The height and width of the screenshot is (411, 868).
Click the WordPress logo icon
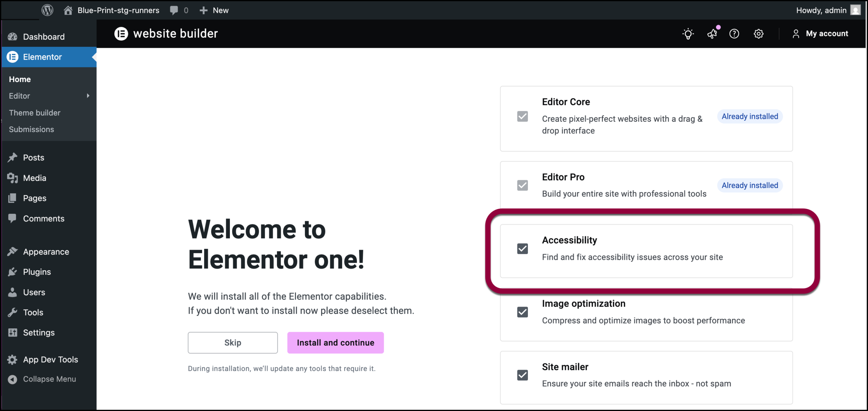tap(47, 10)
